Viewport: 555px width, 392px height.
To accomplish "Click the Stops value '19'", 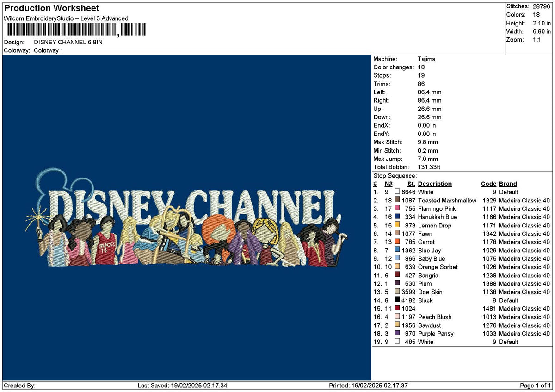I will coord(421,75).
